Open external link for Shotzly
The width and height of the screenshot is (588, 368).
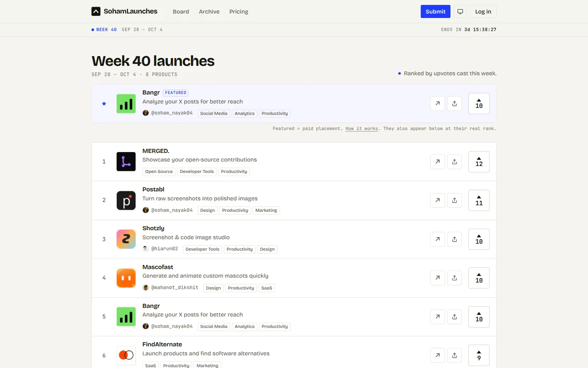[438, 239]
